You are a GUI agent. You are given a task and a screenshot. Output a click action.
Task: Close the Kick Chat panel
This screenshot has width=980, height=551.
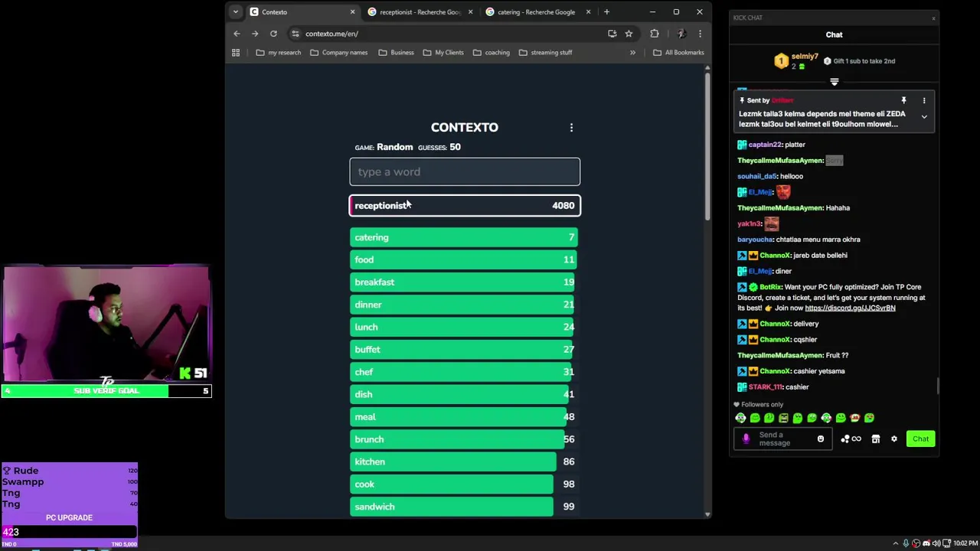[933, 18]
